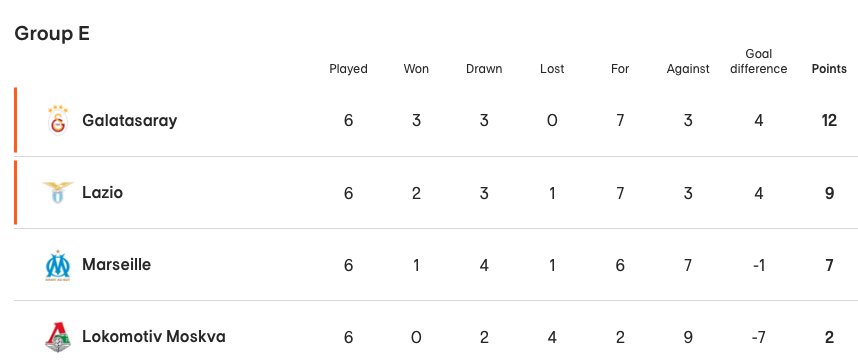Click the For column header

click(x=620, y=69)
